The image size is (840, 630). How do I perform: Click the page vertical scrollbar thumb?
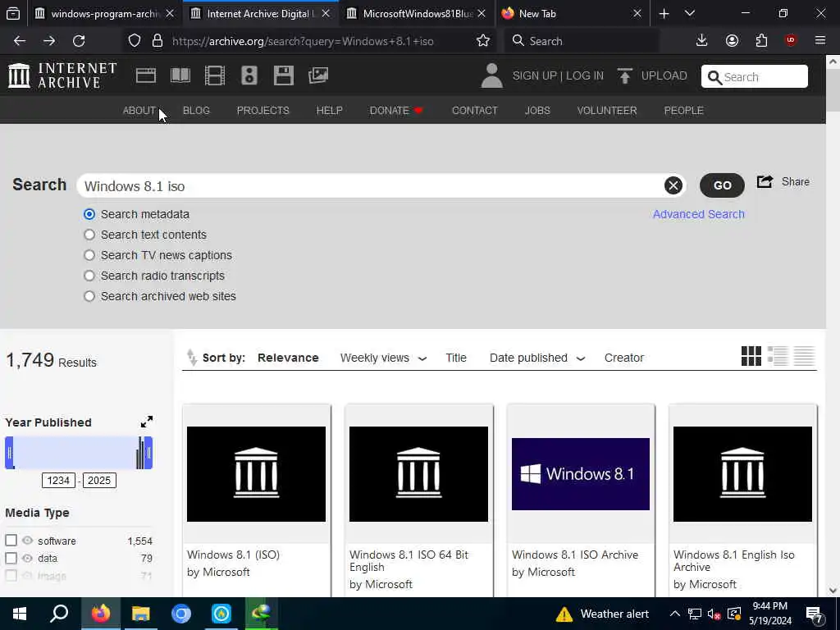pos(833,91)
